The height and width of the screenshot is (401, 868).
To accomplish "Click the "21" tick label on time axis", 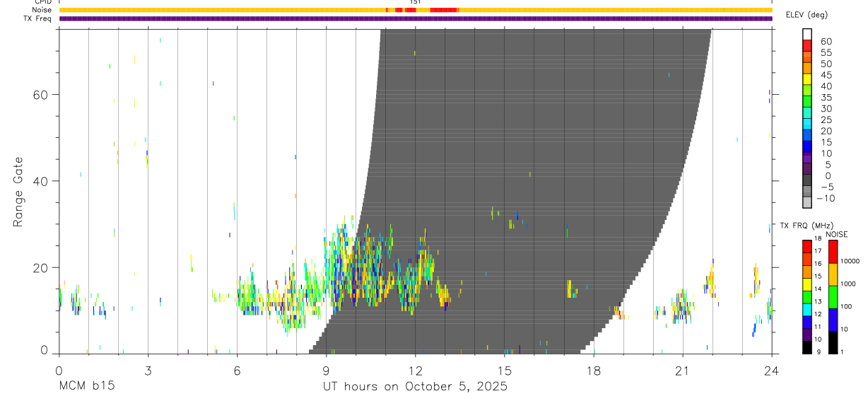I will pyautogui.click(x=682, y=371).
